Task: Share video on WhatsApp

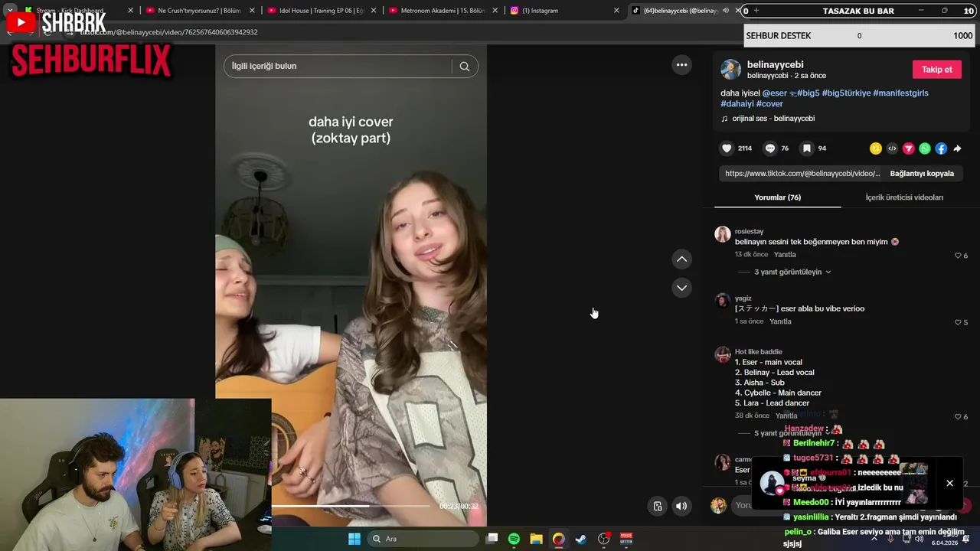Action: [x=925, y=148]
